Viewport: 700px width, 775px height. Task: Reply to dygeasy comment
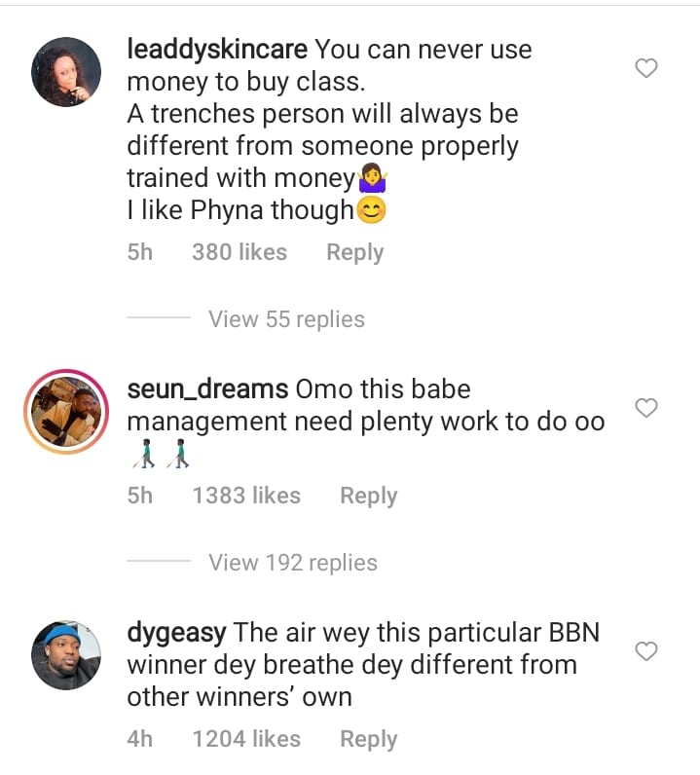click(x=368, y=739)
